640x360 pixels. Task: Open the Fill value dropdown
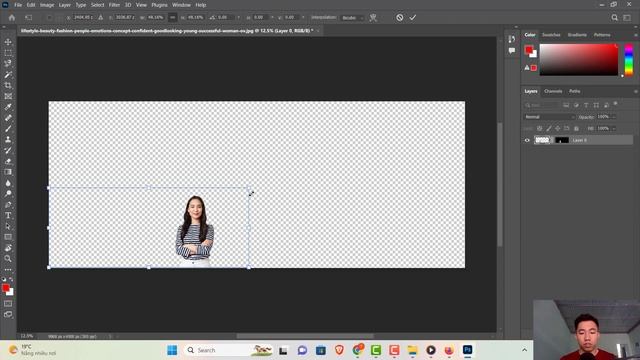click(613, 128)
